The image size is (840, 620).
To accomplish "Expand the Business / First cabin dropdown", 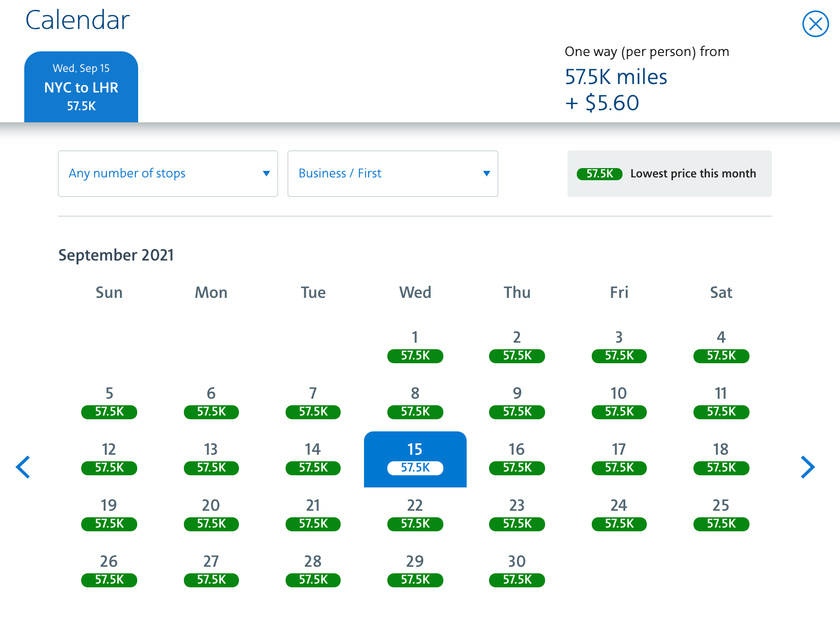I will click(x=392, y=174).
